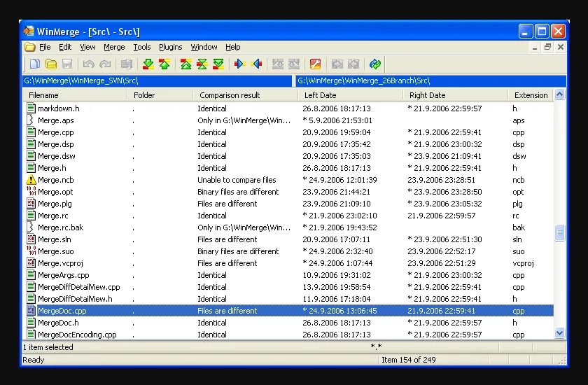Click the binary icon beside Merge.opt
Viewport: 588px width, 385px height.
pos(31,192)
